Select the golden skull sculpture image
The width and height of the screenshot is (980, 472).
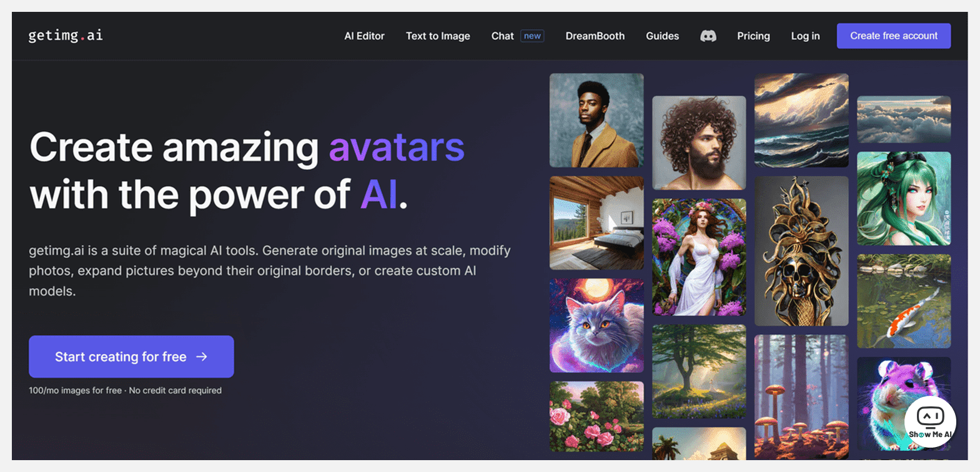[x=801, y=251]
